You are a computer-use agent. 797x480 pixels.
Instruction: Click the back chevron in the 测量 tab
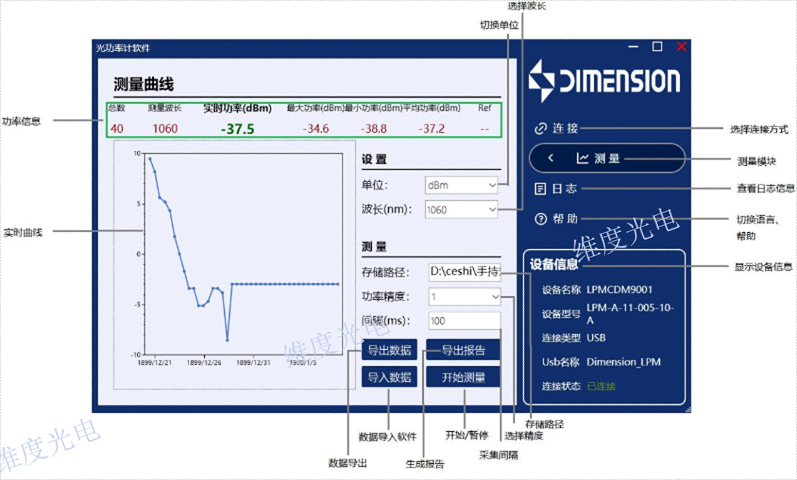tap(550, 158)
